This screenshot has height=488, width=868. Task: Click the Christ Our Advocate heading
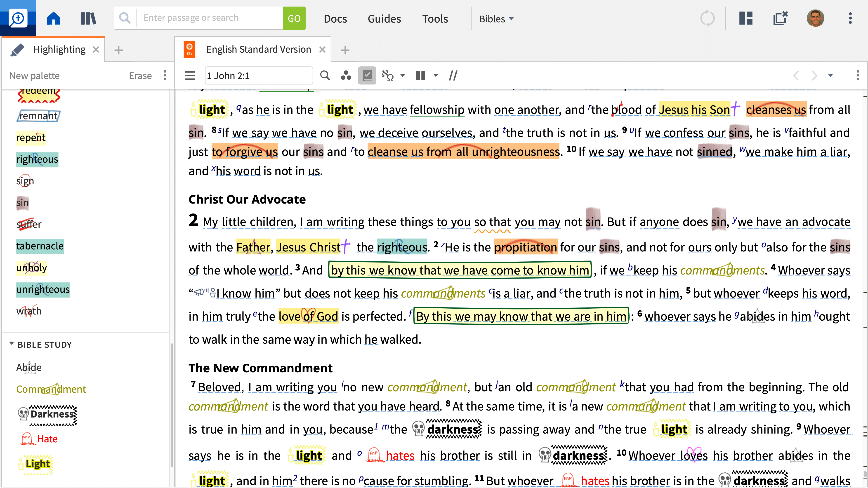[x=247, y=199]
